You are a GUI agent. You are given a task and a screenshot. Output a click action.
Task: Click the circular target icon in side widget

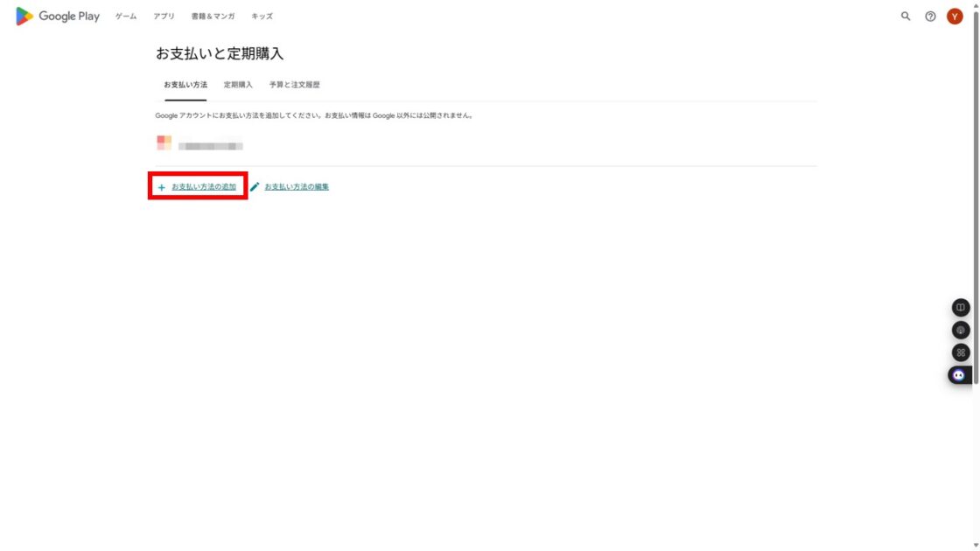(x=961, y=330)
